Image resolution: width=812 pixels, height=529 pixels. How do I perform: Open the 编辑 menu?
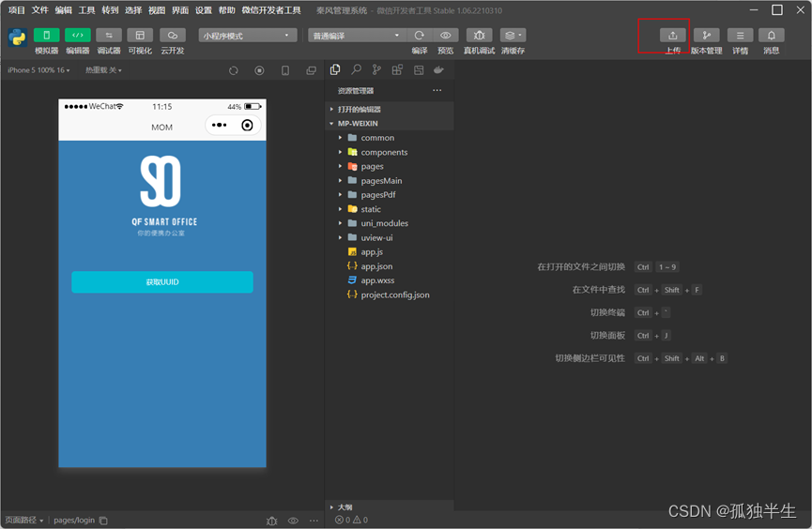pos(63,10)
